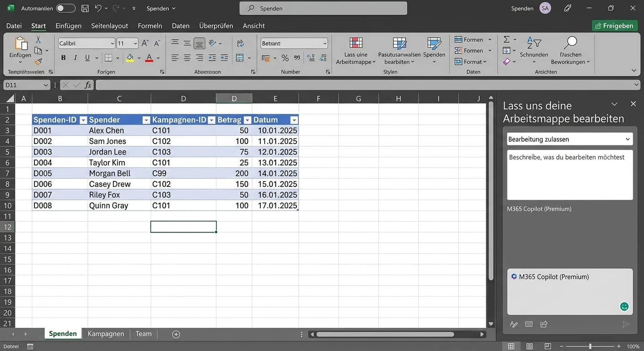
Task: Undo the last action
Action: pyautogui.click(x=98, y=8)
